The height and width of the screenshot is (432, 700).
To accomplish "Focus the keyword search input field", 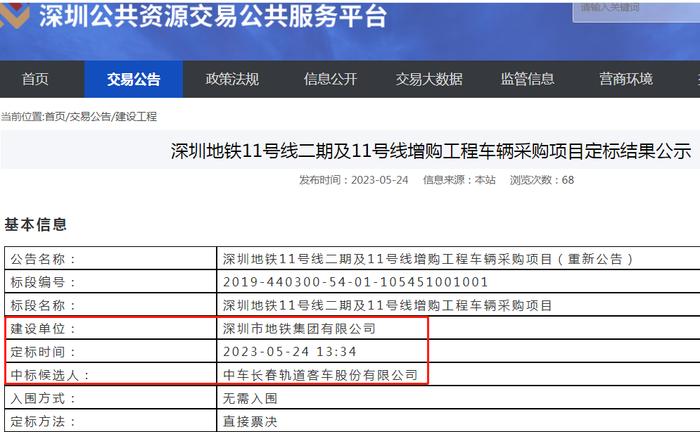I will pos(636,10).
